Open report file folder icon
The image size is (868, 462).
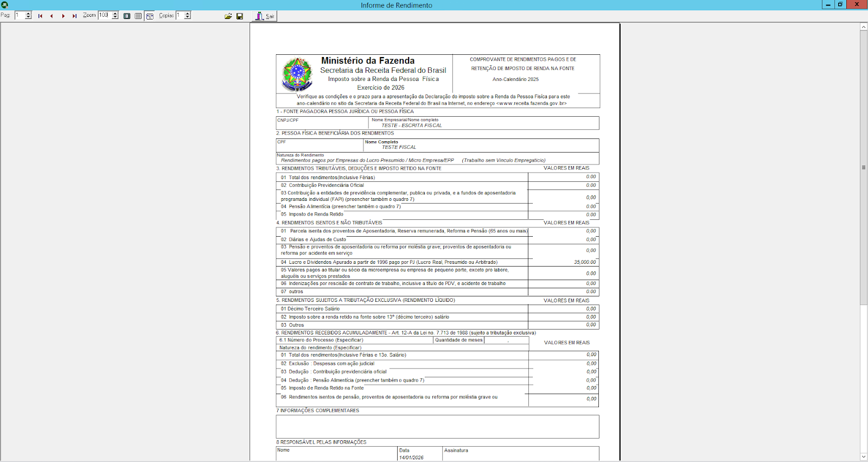tap(228, 16)
